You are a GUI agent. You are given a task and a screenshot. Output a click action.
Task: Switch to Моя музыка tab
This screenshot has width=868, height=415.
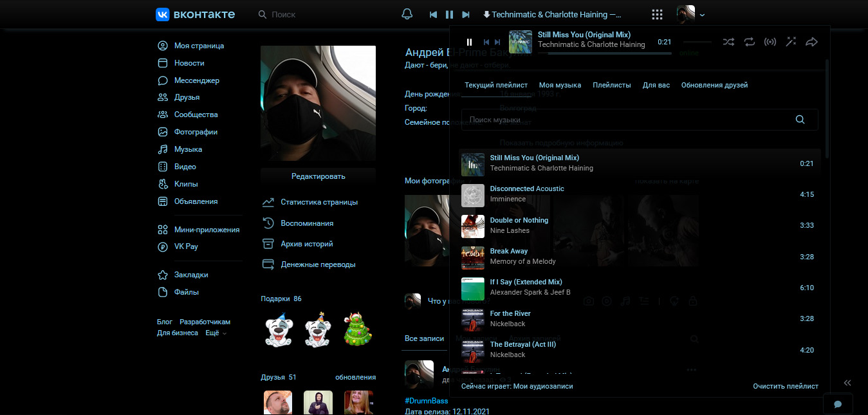(x=560, y=85)
